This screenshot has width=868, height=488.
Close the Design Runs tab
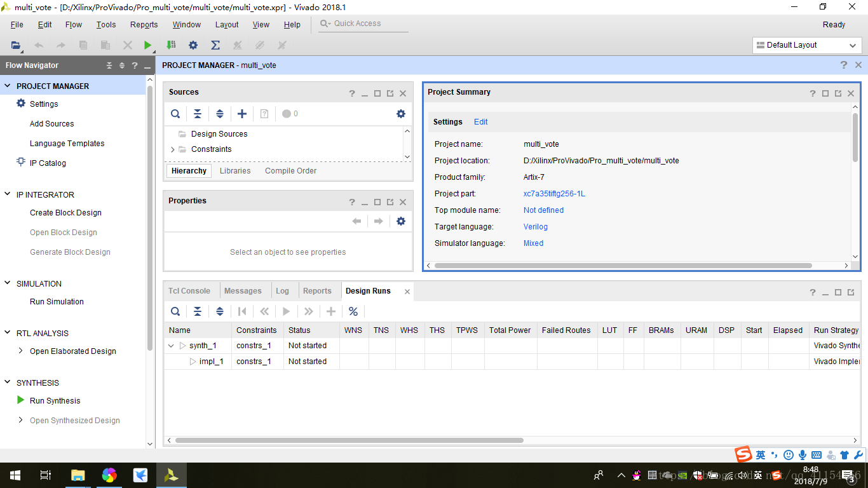point(407,292)
